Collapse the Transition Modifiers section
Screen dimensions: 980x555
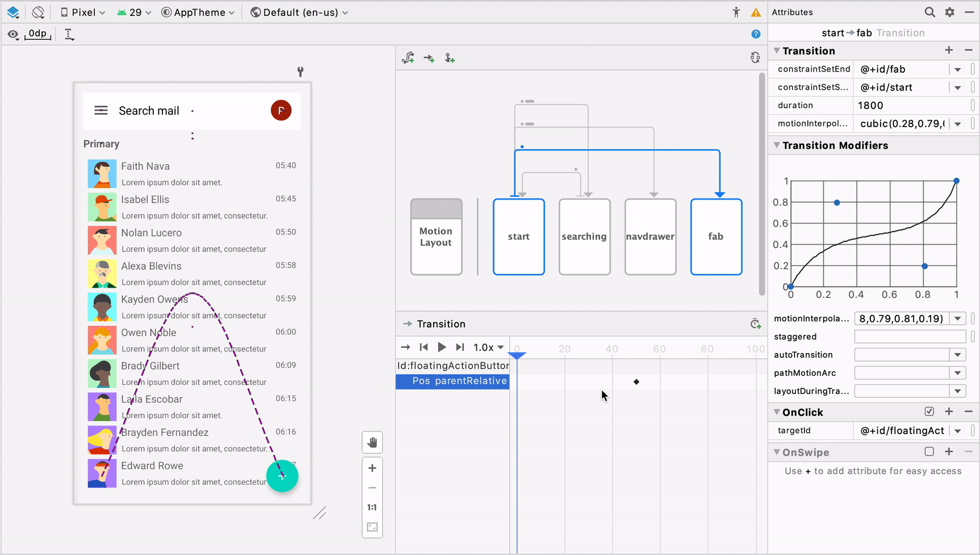[777, 145]
